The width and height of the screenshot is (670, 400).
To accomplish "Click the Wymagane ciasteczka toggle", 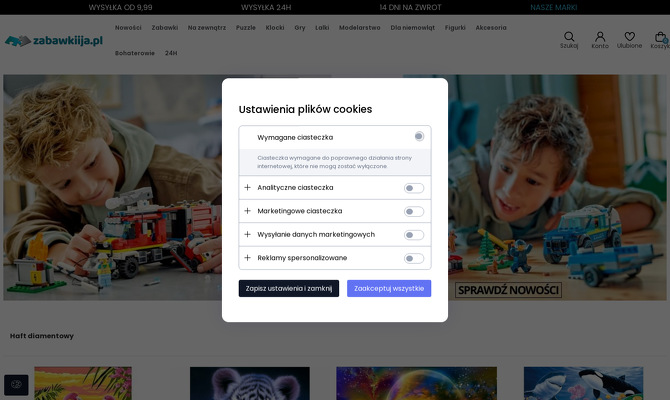I will pyautogui.click(x=419, y=136).
